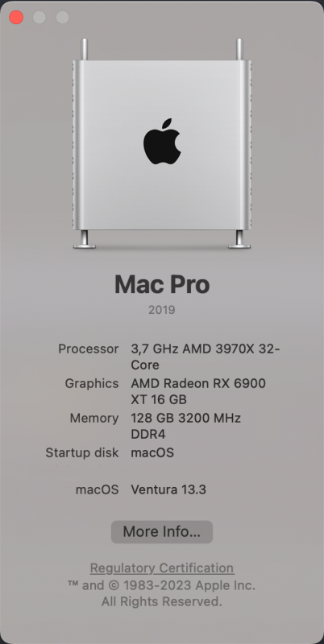Click the Processor label
This screenshot has height=644, width=324.
coord(88,349)
